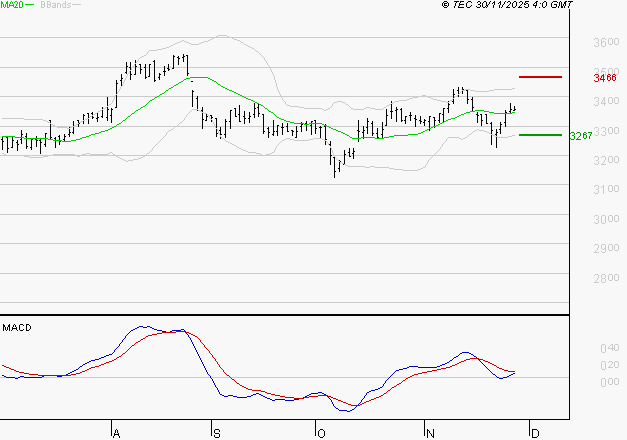Click the 3300 price axis label
Viewport: 627px width, 440px height.
608,131
